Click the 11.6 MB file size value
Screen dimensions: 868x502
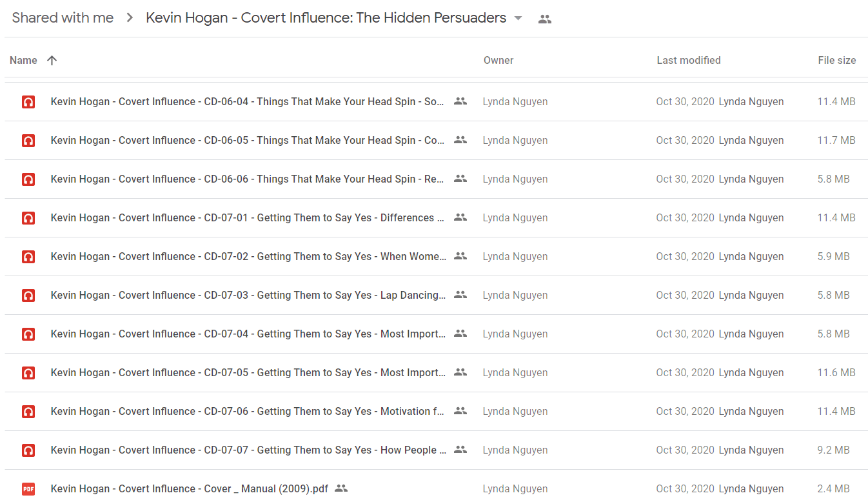click(836, 372)
